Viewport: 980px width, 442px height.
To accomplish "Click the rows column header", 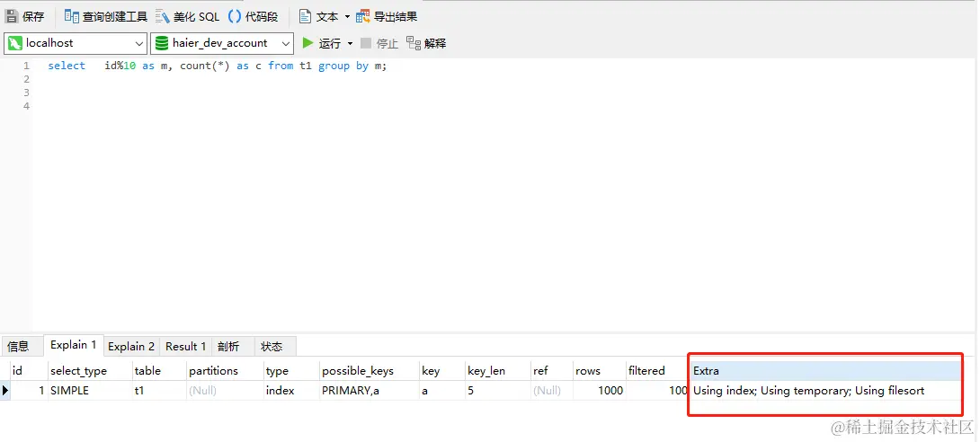I will (599, 371).
